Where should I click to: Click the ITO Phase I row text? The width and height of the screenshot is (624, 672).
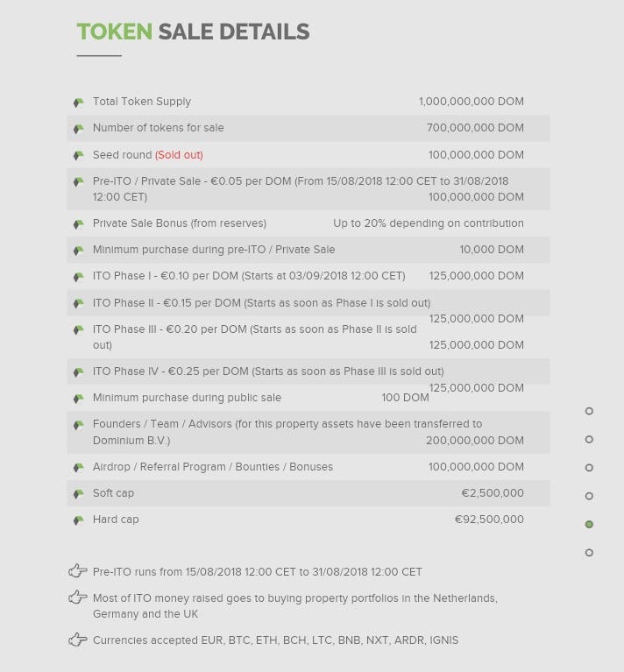pos(249,276)
